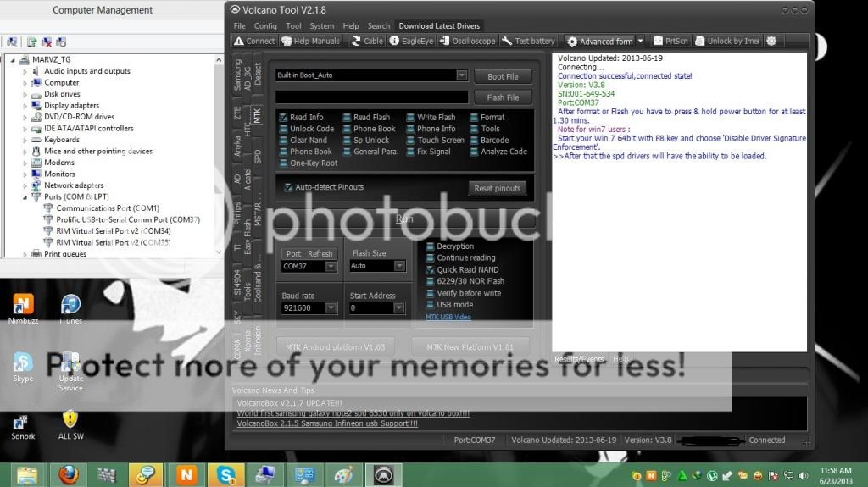Open the File menu in Volcano Tool
The width and height of the screenshot is (868, 487).
pyautogui.click(x=239, y=26)
